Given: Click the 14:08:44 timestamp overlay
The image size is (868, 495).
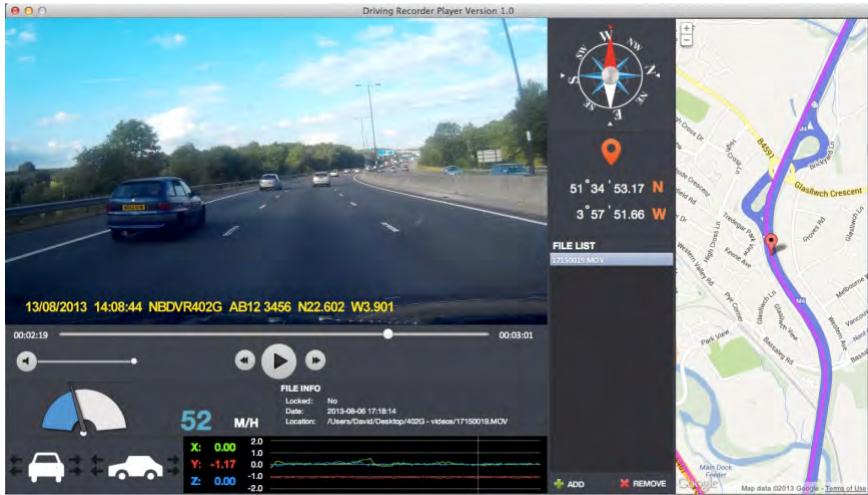Looking at the screenshot, I should (118, 306).
